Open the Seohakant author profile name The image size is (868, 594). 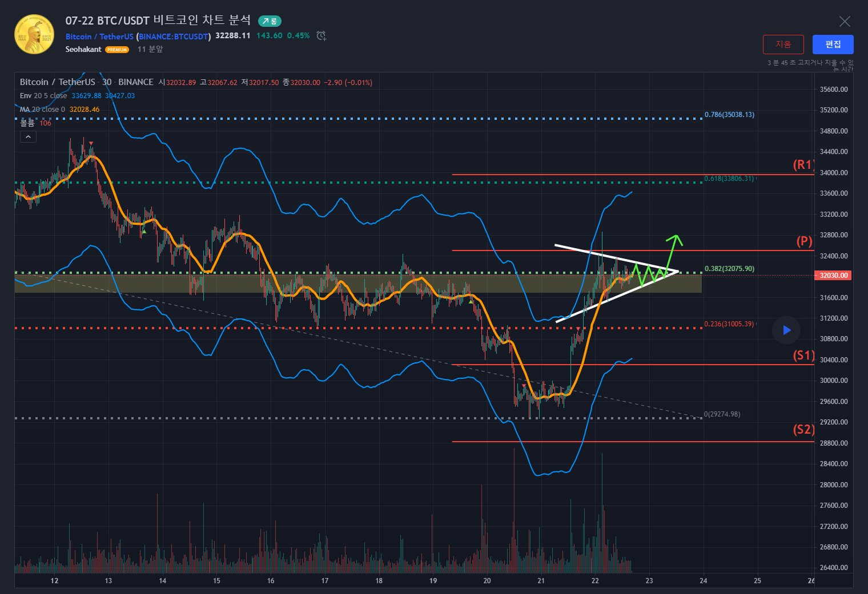[83, 50]
